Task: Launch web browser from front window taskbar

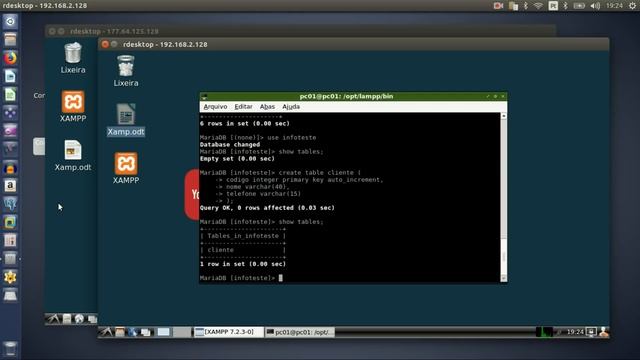Action: [x=133, y=332]
